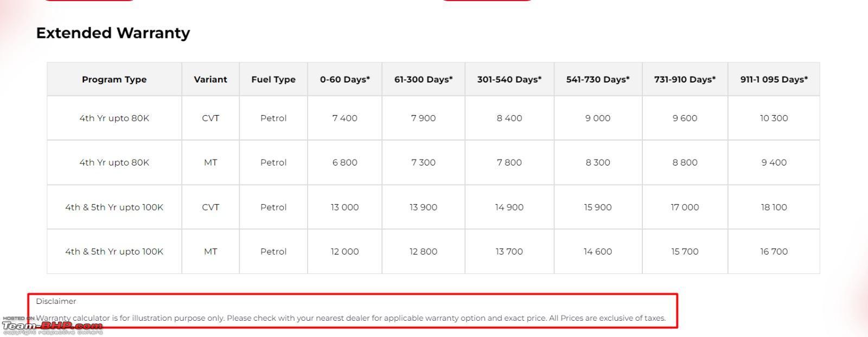868x337 pixels.
Task: Click the Team-BHP.com watermark logo
Action: 52,326
